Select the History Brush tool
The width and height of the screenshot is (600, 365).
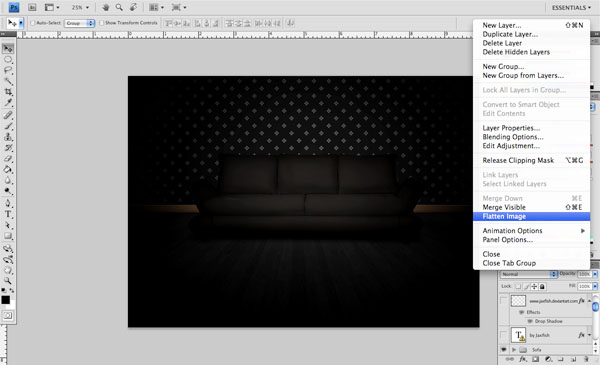(x=8, y=147)
